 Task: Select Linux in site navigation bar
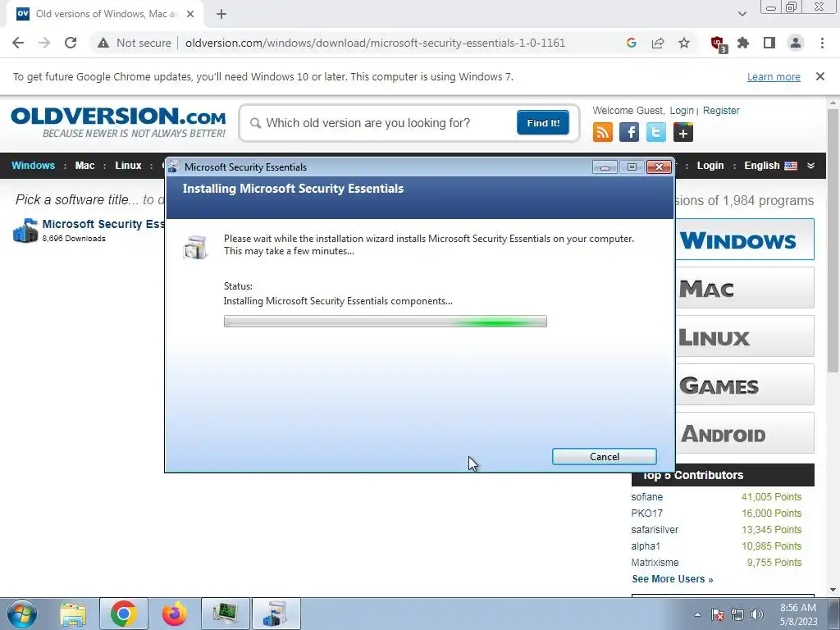coord(128,166)
